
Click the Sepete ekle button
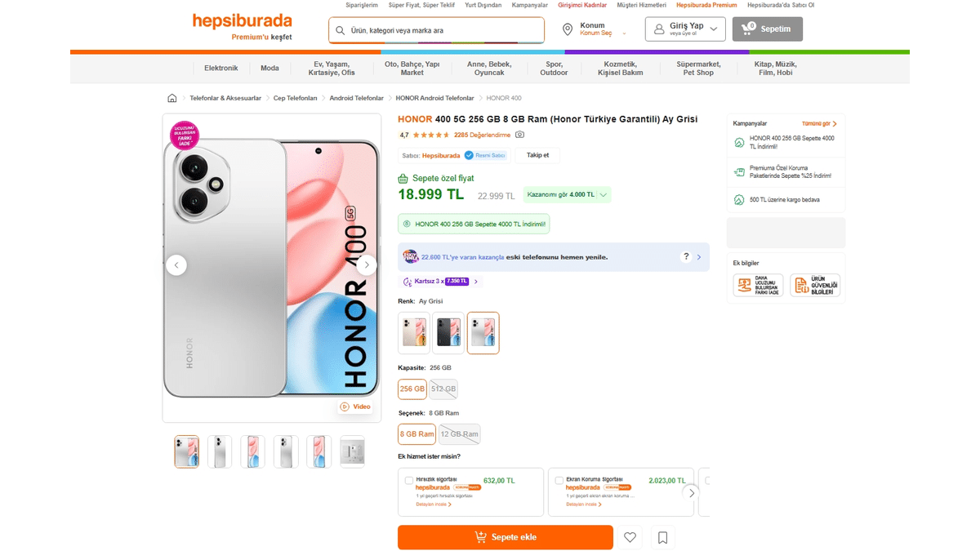coord(505,537)
